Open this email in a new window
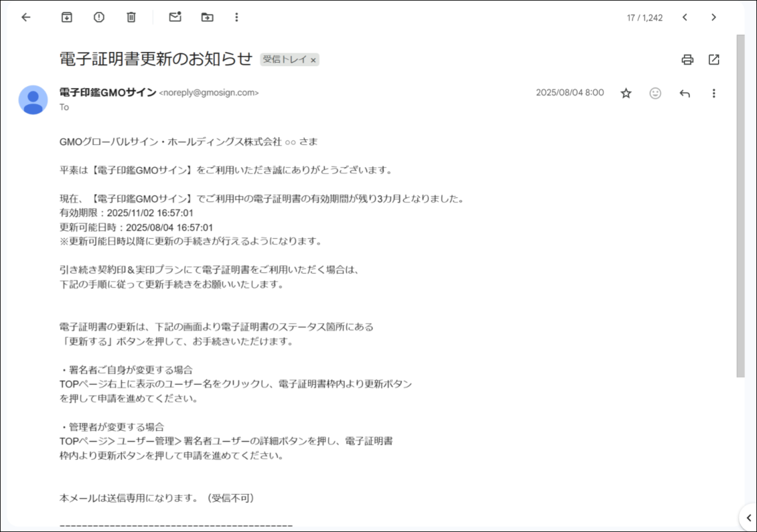This screenshot has width=757, height=532. [714, 59]
